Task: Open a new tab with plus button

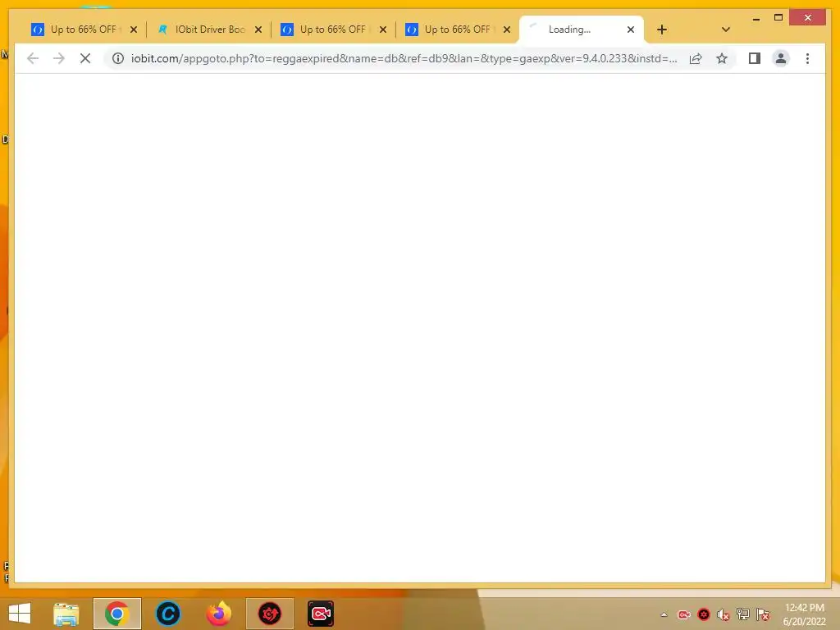Action: tap(662, 30)
